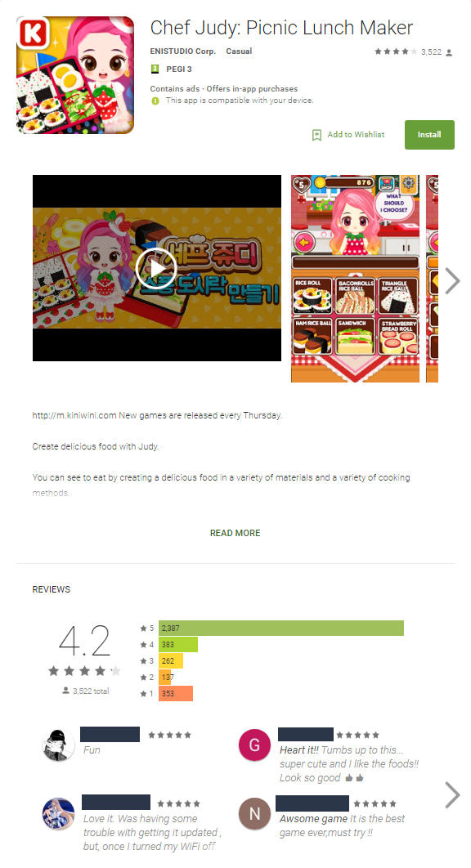The width and height of the screenshot is (471, 868).
Task: Open the Casual category
Action: (x=239, y=51)
